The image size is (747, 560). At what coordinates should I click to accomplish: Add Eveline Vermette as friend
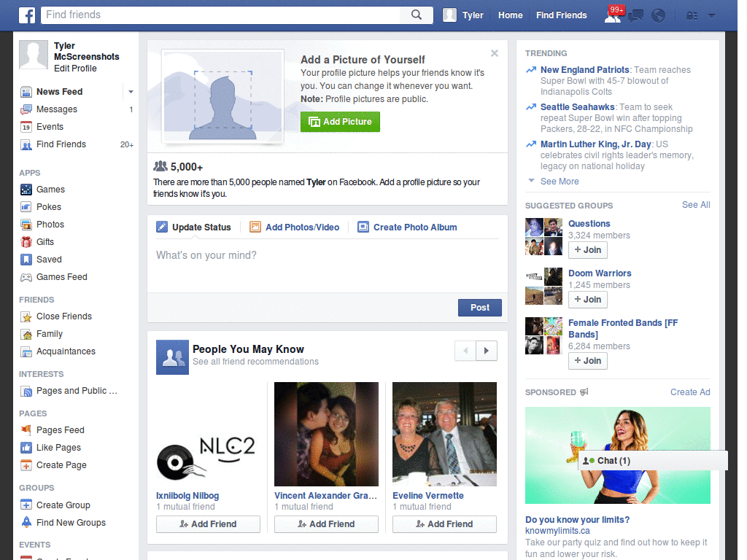444,524
